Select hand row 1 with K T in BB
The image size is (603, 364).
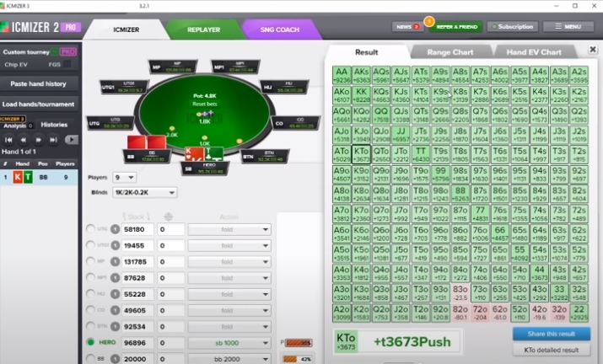click(x=39, y=177)
